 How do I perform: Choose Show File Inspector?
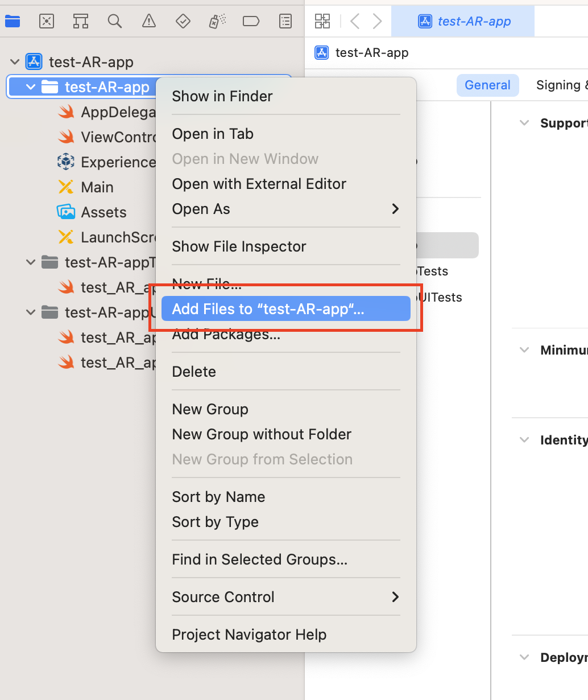click(x=286, y=246)
